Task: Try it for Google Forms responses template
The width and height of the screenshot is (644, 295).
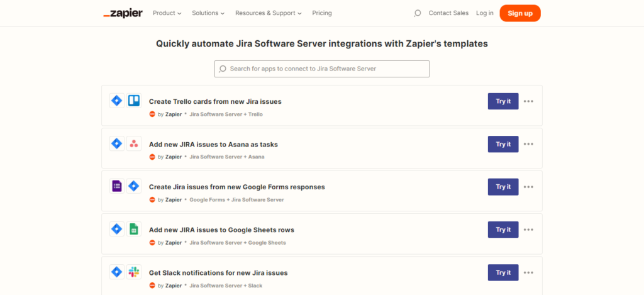Action: [x=503, y=187]
